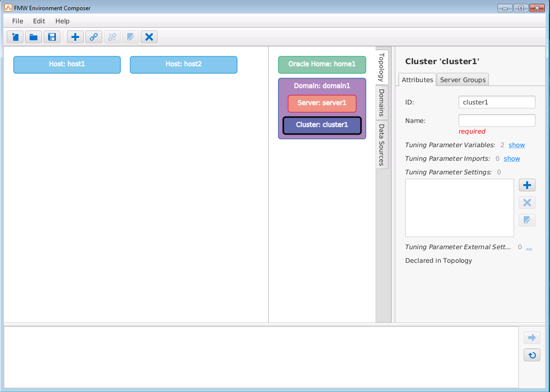The height and width of the screenshot is (392, 550).
Task: Switch to the Data Sources vertical tab
Action: 382,145
